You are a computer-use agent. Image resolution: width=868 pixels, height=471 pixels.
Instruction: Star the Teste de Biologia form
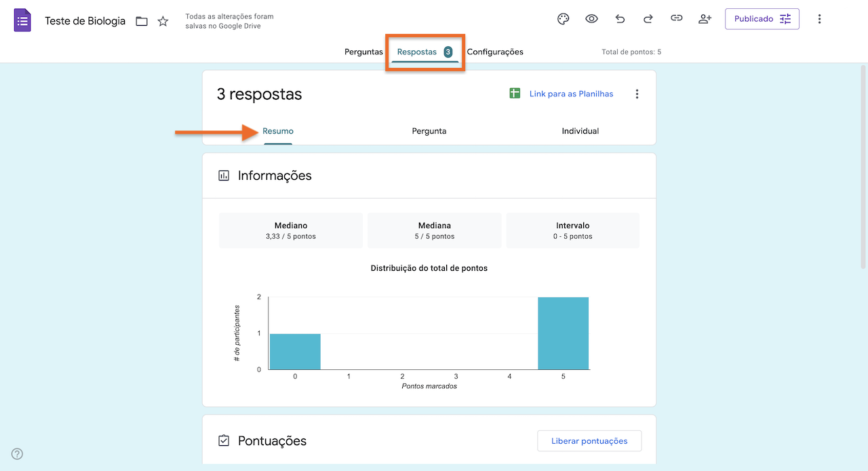tap(163, 21)
